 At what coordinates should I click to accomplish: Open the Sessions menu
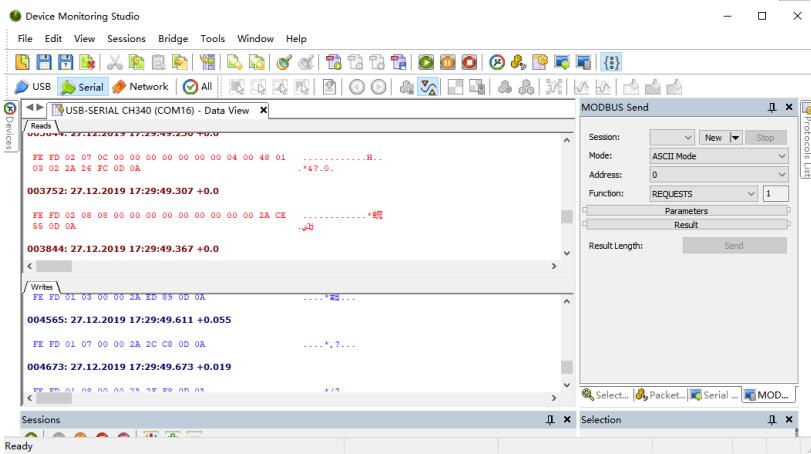coord(126,39)
